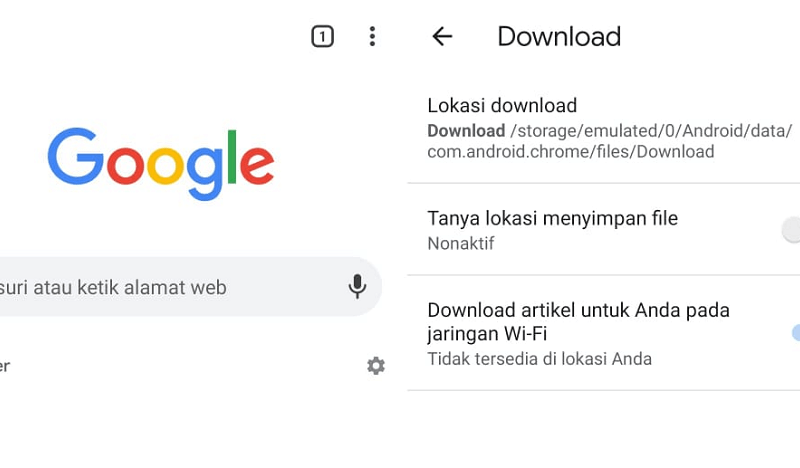The image size is (800, 468).
Task: Tap the Tidak tersedia di lokasi Anda note
Action: pyautogui.click(x=539, y=359)
